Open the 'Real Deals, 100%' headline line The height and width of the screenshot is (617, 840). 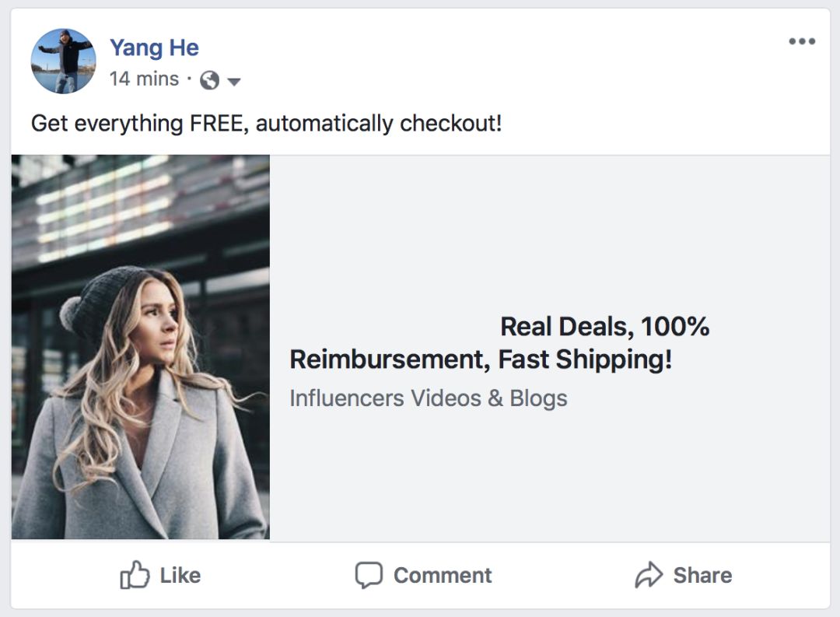(604, 326)
